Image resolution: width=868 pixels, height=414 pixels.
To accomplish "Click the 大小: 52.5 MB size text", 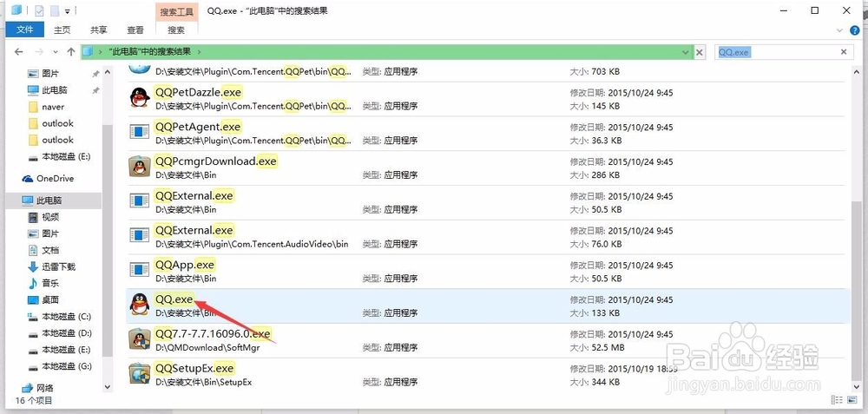I will pyautogui.click(x=597, y=347).
